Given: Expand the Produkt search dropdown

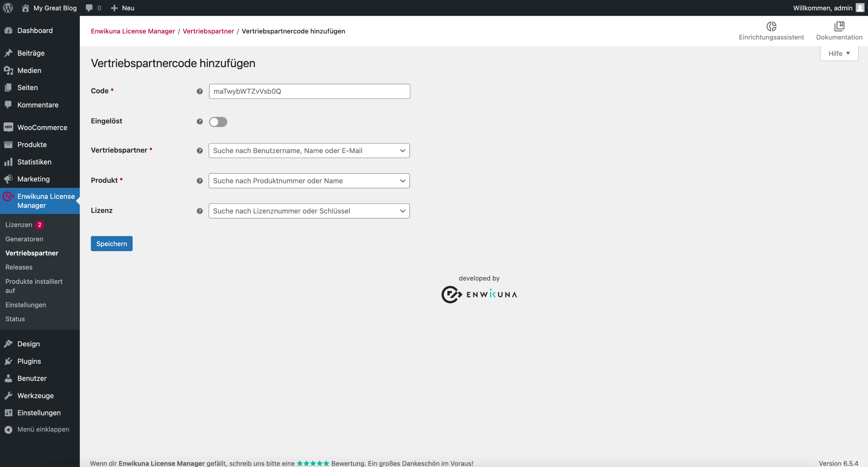Looking at the screenshot, I should pyautogui.click(x=309, y=181).
